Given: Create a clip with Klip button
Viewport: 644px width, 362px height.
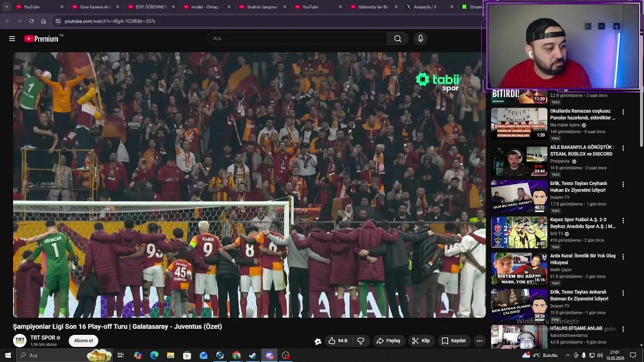Looking at the screenshot, I should 421,341.
